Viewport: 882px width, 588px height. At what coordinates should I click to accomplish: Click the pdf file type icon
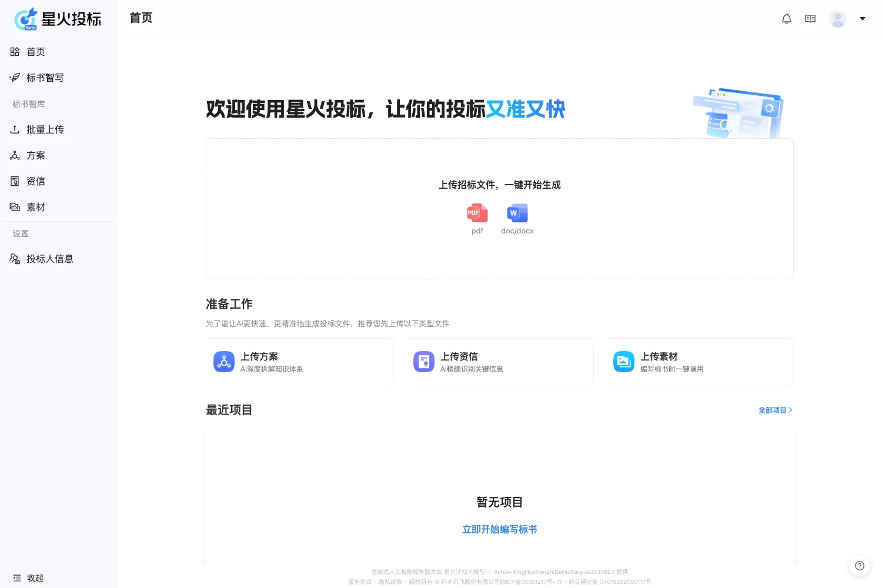477,213
